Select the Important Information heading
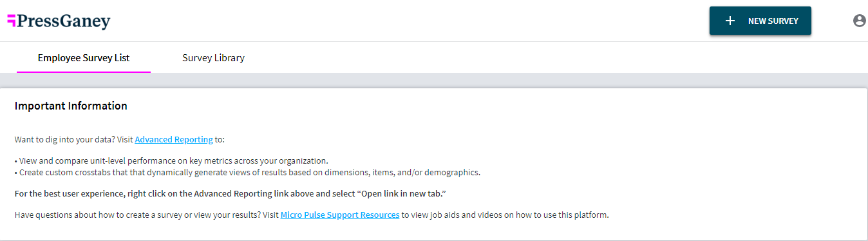Image resolution: width=868 pixels, height=241 pixels. 71,106
